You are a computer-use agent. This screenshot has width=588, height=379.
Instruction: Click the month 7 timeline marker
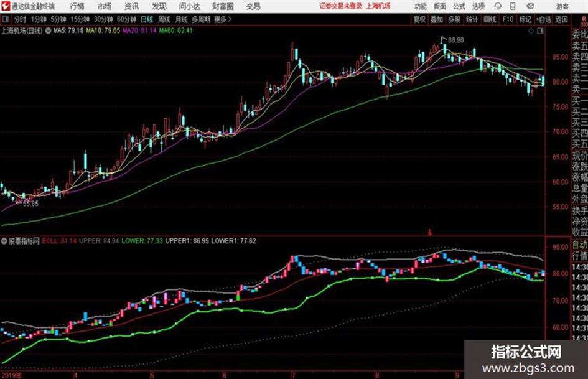[293, 375]
